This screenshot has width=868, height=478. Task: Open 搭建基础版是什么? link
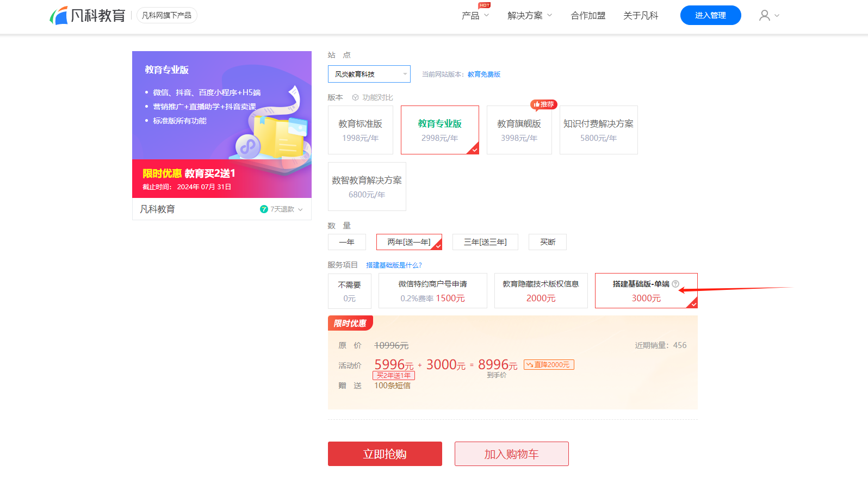394,265
